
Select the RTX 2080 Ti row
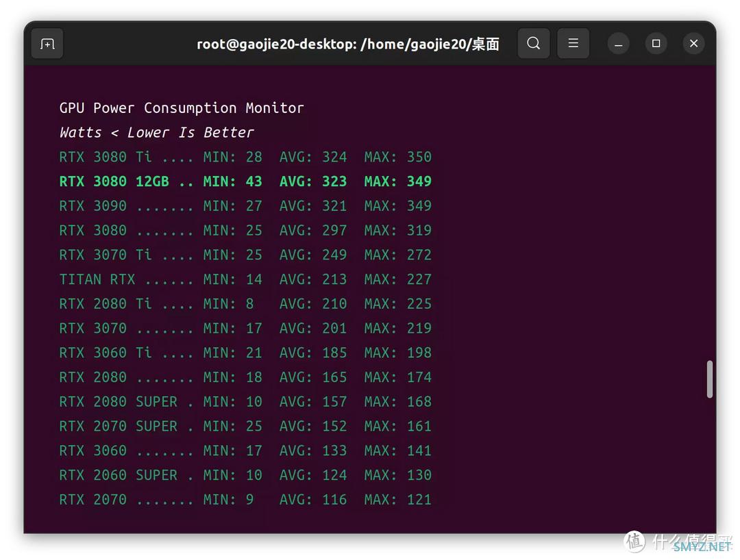(x=245, y=304)
